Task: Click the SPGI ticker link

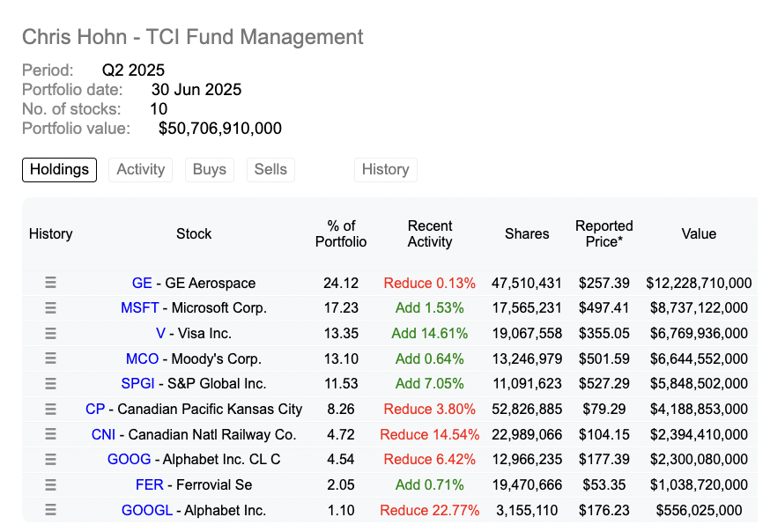Action: tap(137, 384)
